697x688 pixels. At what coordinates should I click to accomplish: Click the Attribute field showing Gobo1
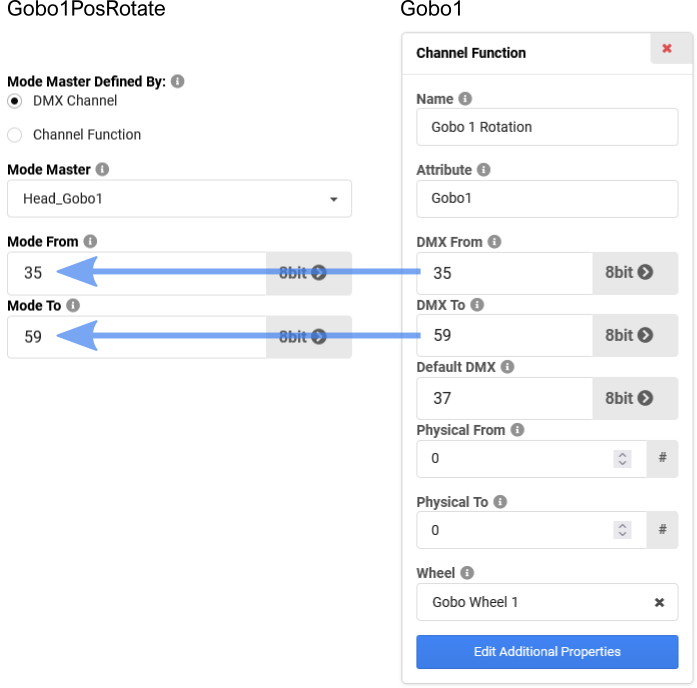click(x=546, y=199)
